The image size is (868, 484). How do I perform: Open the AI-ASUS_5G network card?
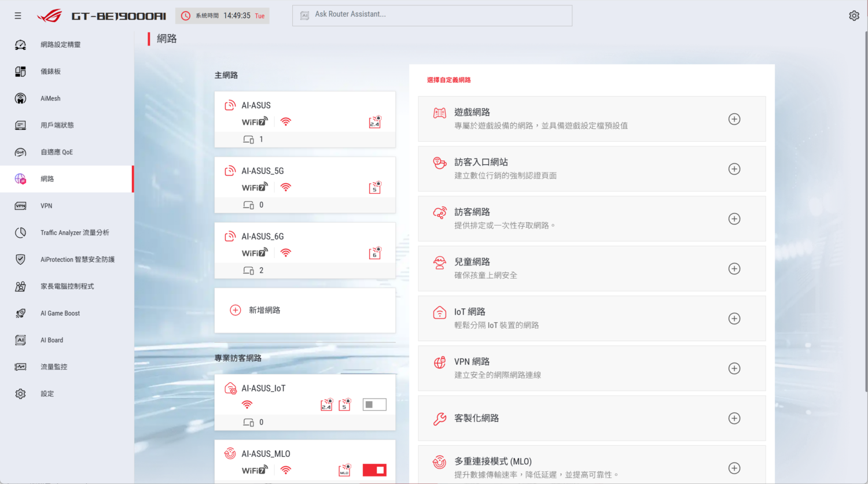click(x=305, y=185)
